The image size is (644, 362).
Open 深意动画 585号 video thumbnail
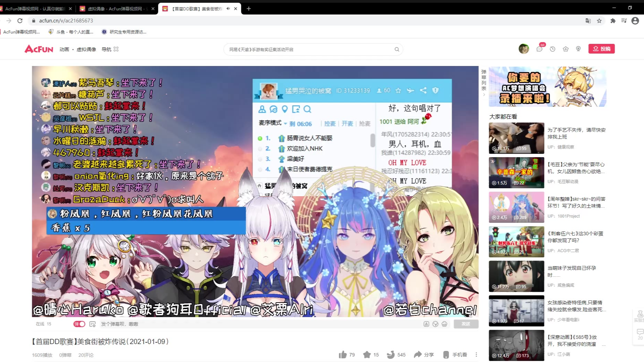click(516, 345)
